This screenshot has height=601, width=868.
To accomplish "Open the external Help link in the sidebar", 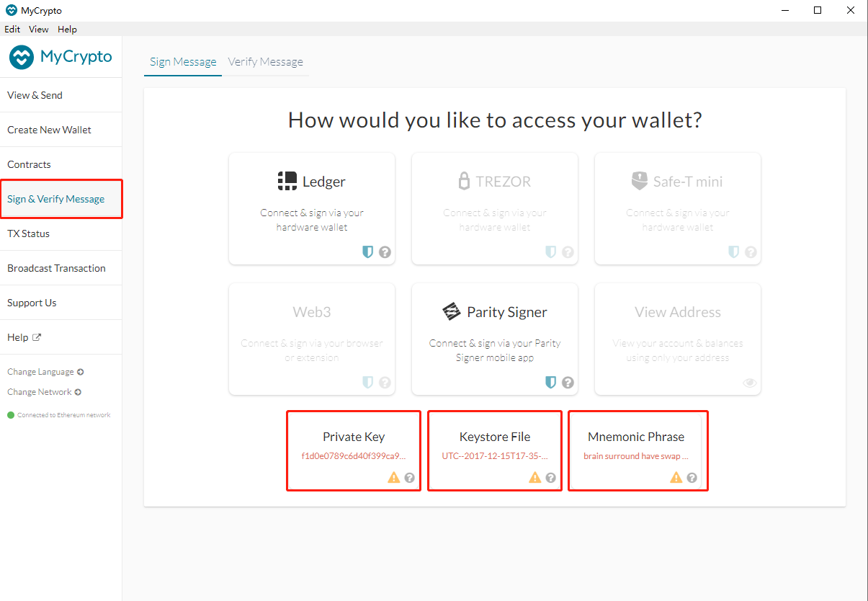I will (24, 337).
